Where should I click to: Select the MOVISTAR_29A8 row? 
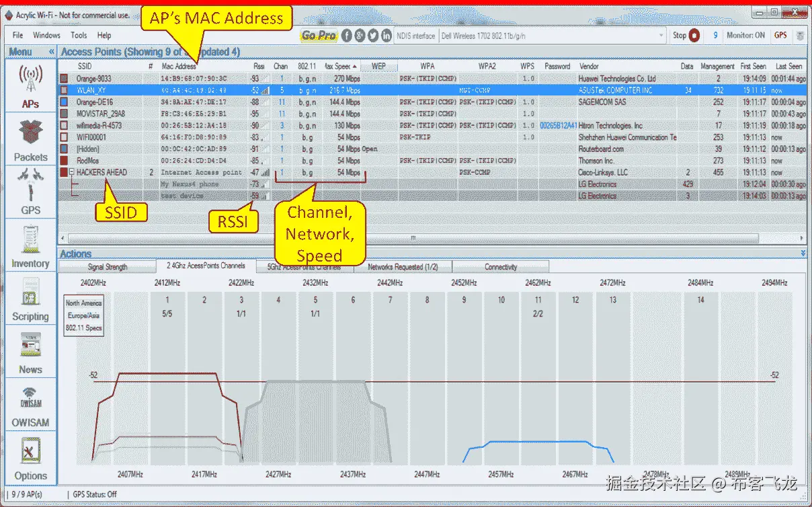(432, 114)
